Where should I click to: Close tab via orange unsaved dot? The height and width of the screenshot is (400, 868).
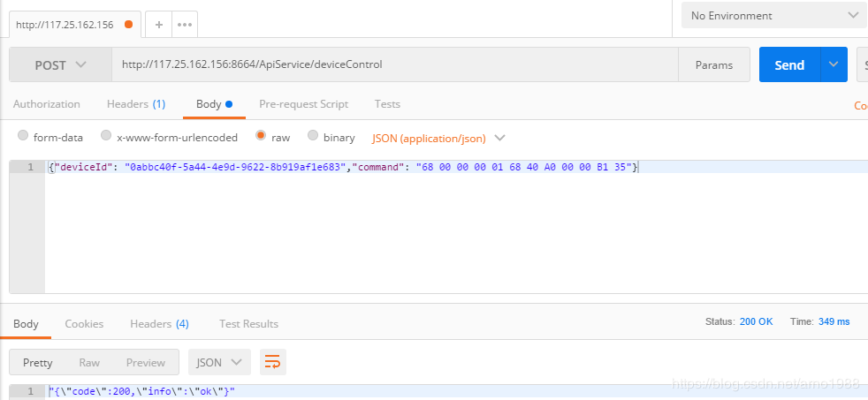click(x=128, y=25)
